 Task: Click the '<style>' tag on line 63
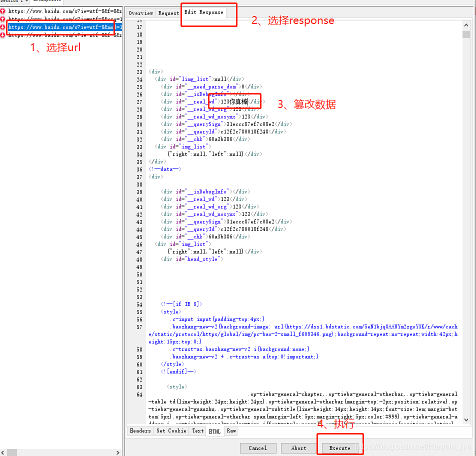point(177,387)
